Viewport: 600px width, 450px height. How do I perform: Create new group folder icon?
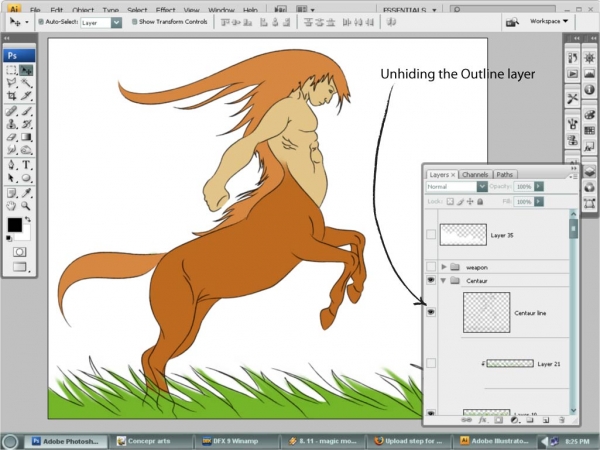[x=530, y=420]
